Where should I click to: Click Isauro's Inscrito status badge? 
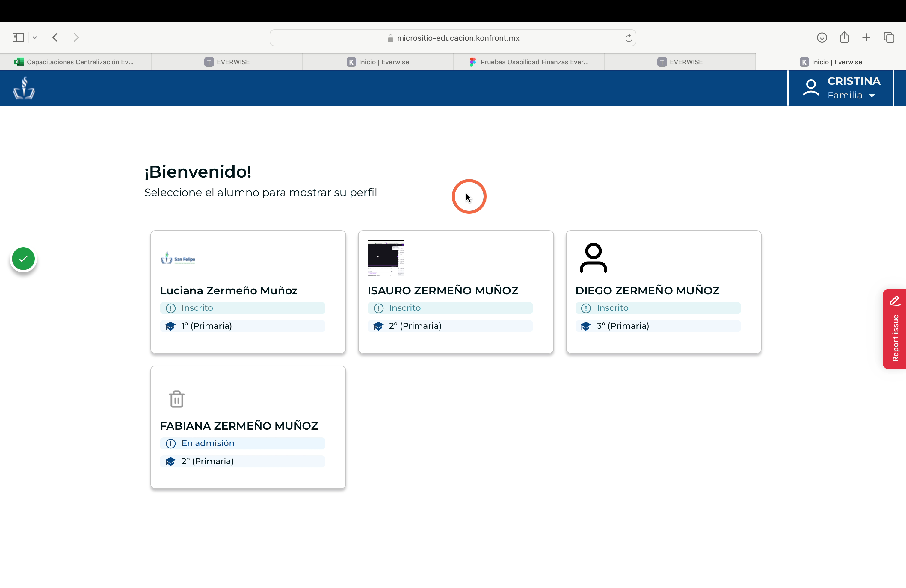(x=450, y=308)
